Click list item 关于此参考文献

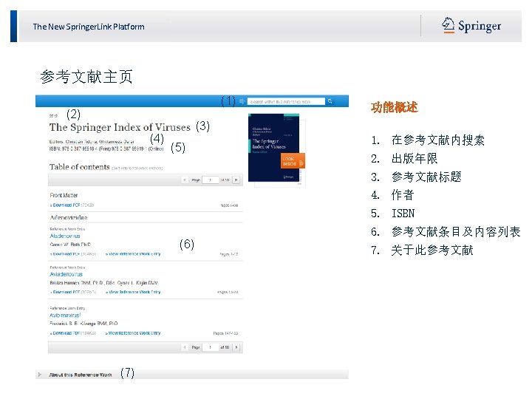click(x=432, y=250)
